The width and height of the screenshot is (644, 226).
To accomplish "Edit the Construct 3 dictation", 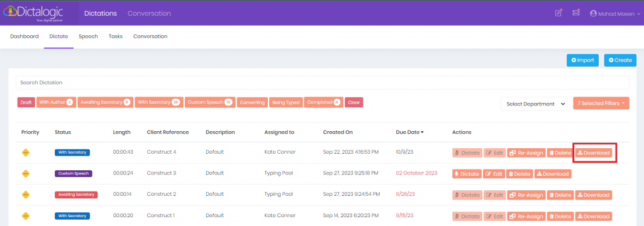I will coord(494,174).
